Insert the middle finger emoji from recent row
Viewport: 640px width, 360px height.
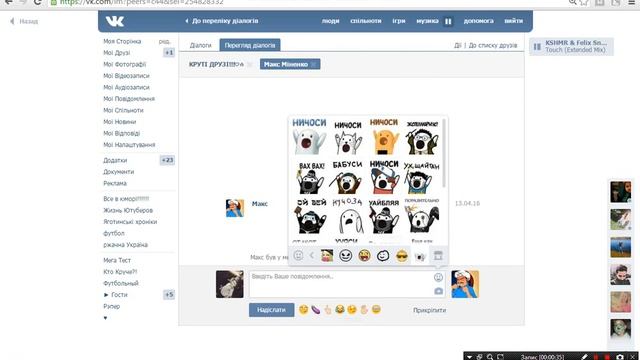pyautogui.click(x=328, y=310)
